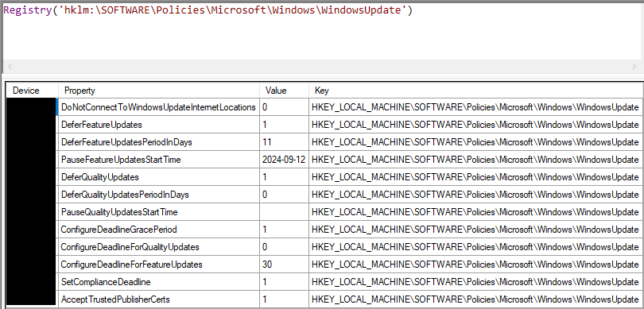Click the horizontal scrollbar left arrow
Viewport: 644px width, 309px height.
click(10, 66)
